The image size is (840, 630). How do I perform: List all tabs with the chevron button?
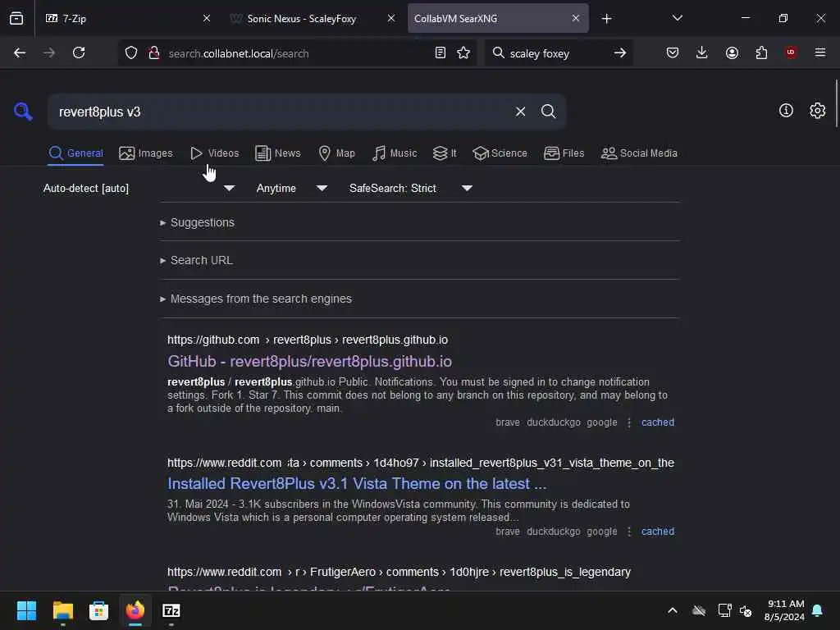pyautogui.click(x=677, y=18)
